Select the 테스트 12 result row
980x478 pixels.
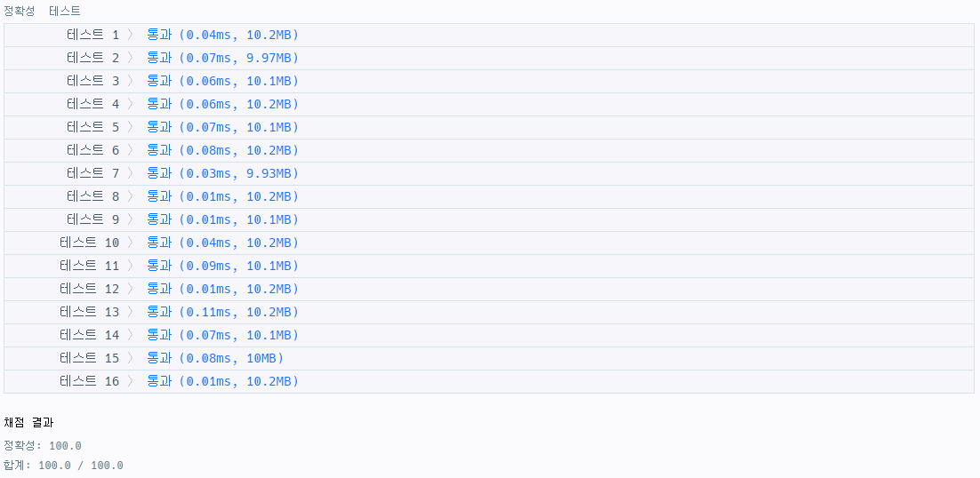click(489, 289)
